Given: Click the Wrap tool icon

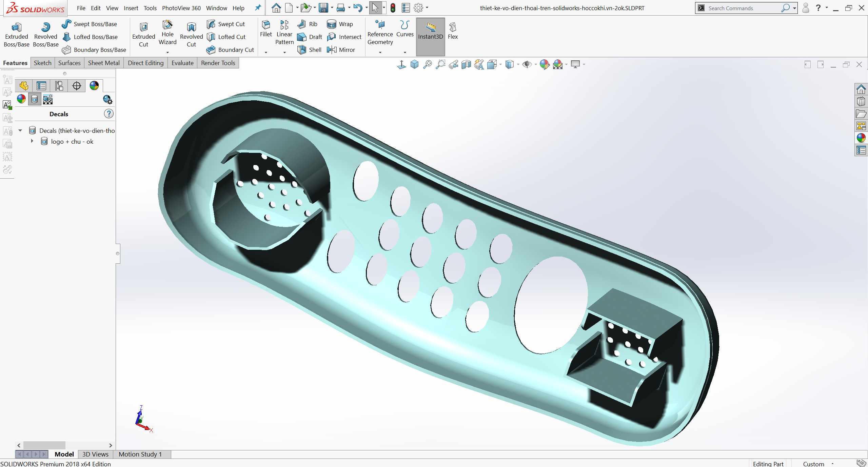Looking at the screenshot, I should pos(332,23).
